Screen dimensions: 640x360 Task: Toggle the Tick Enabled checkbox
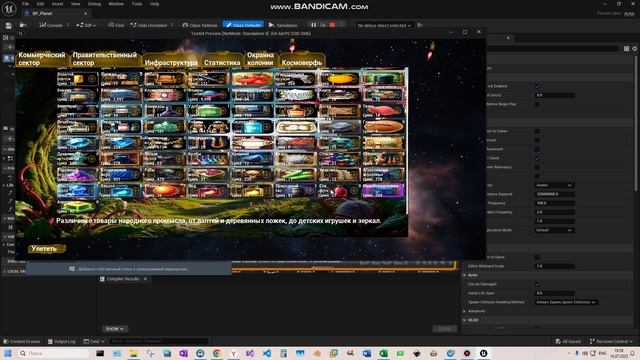point(537,86)
